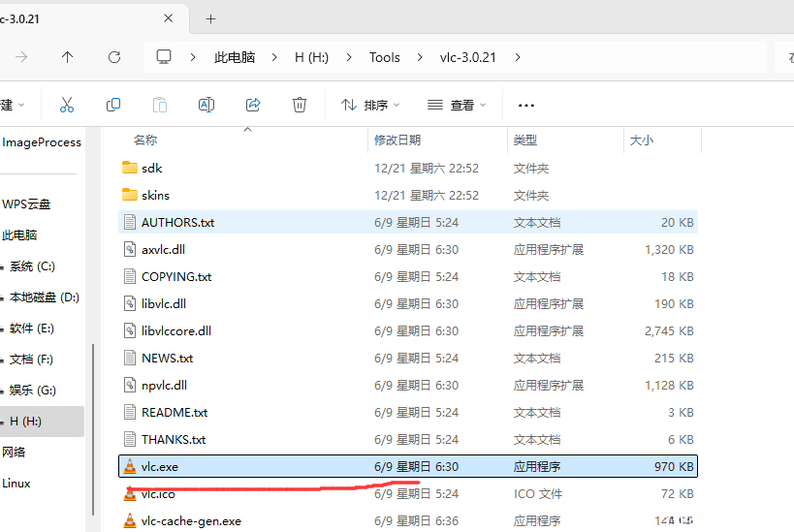Click the axvlc.dll file icon
The width and height of the screenshot is (794, 532).
[x=130, y=249]
